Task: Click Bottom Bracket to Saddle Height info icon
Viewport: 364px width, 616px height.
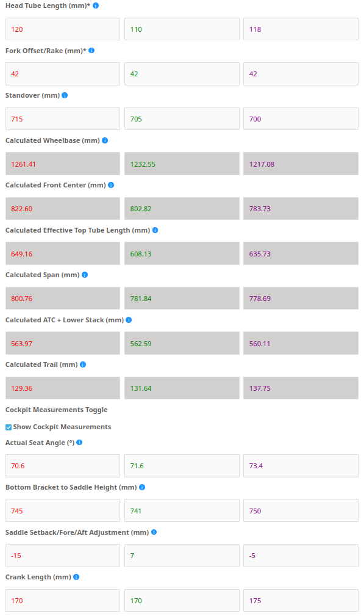Action: pos(142,488)
